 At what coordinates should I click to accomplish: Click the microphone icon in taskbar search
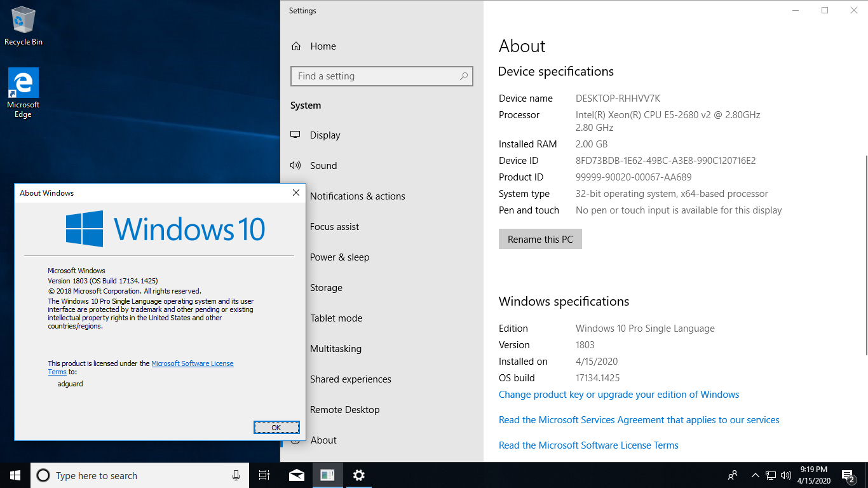click(x=236, y=475)
